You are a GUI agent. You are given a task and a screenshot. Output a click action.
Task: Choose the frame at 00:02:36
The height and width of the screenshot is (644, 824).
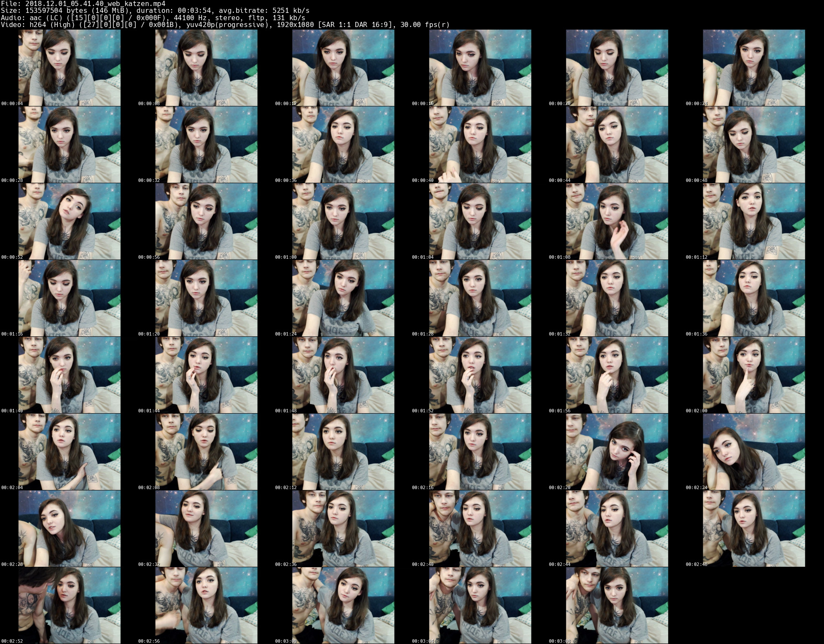pos(343,529)
